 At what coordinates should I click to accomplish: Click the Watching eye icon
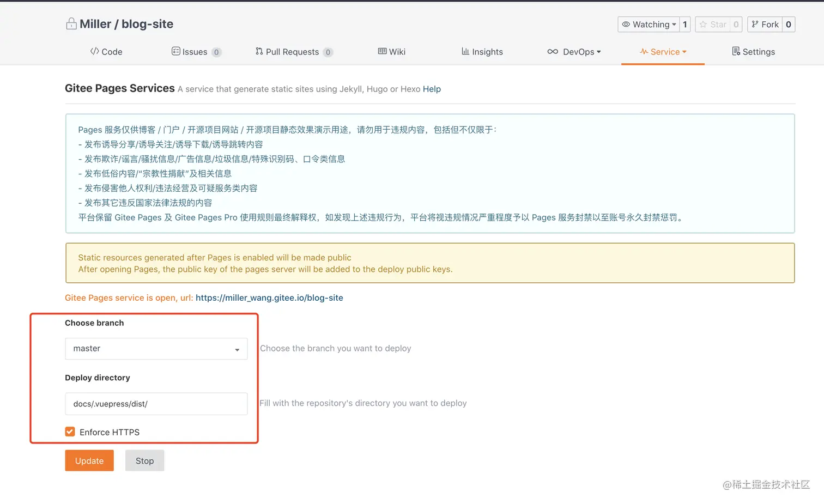click(x=626, y=25)
